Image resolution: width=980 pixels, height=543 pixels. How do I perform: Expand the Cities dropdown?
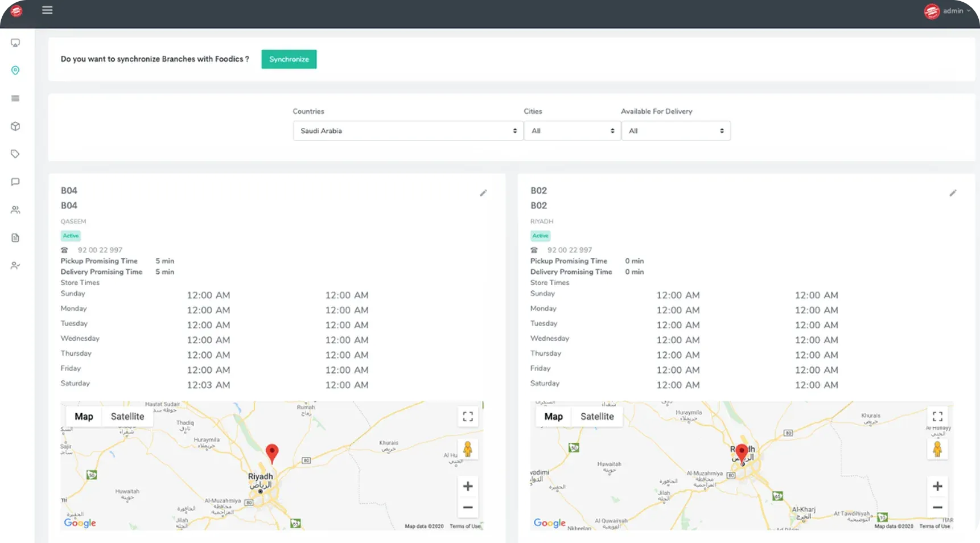(572, 131)
